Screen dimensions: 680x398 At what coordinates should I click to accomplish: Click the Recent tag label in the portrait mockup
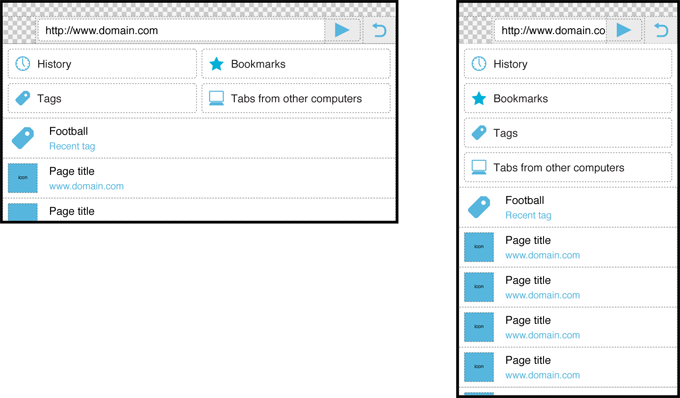coord(528,215)
